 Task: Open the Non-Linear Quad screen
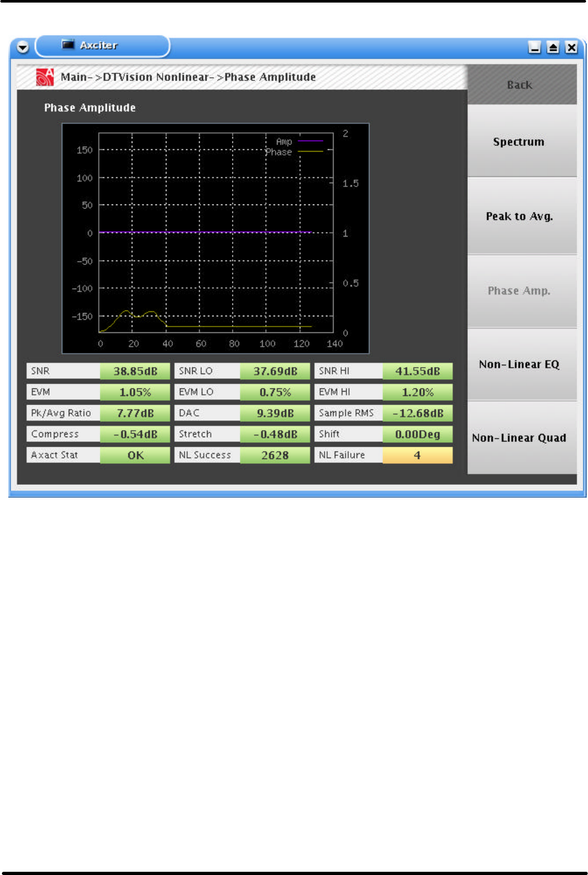click(522, 438)
